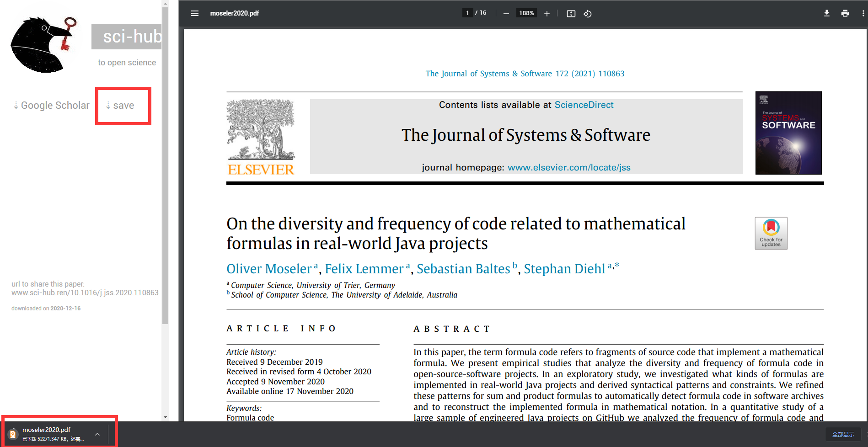This screenshot has height=447, width=868.
Task: Click the show all downloads button
Action: pyautogui.click(x=843, y=435)
